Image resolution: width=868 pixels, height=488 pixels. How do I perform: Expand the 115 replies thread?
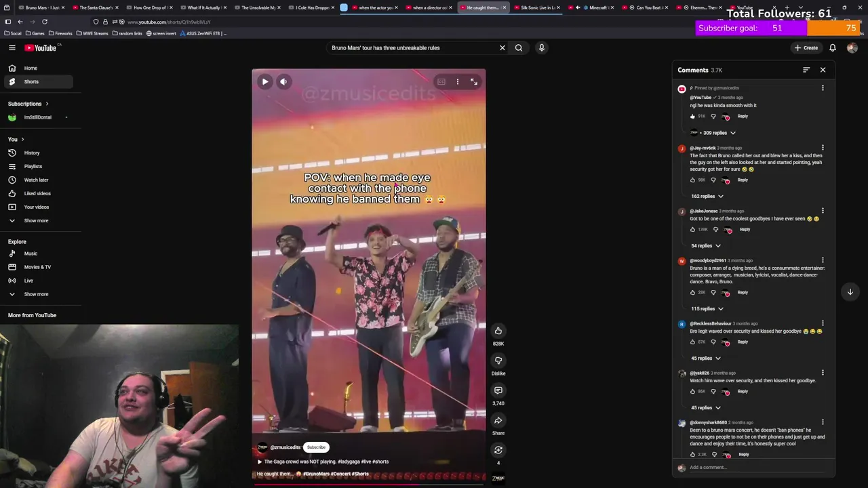click(707, 308)
